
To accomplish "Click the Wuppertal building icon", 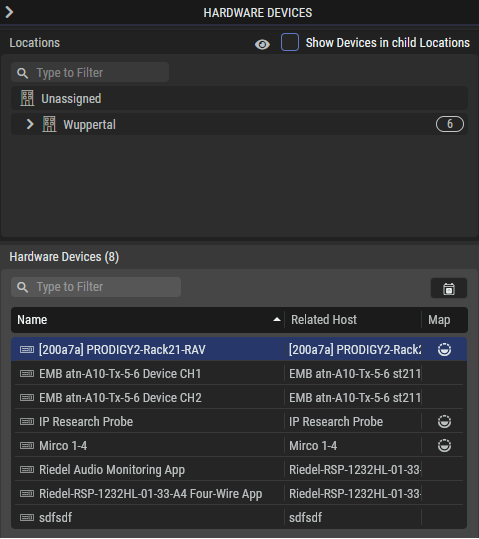I will tap(49, 124).
